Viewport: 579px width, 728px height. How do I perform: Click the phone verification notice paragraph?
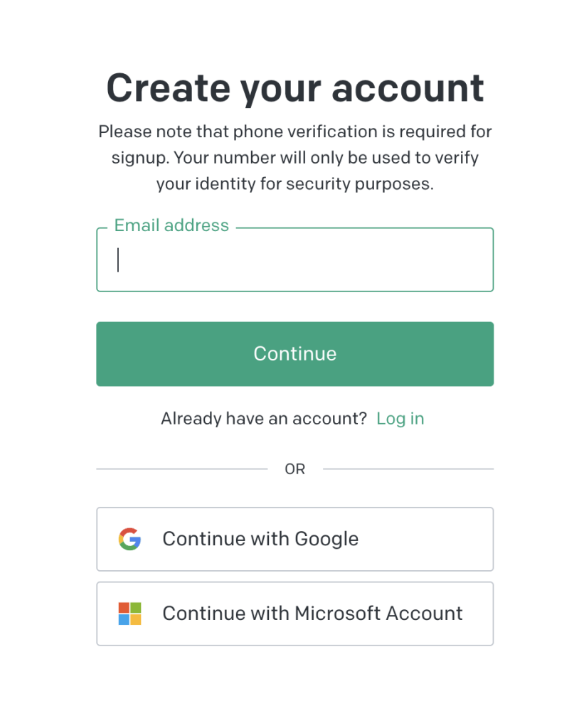tap(294, 158)
